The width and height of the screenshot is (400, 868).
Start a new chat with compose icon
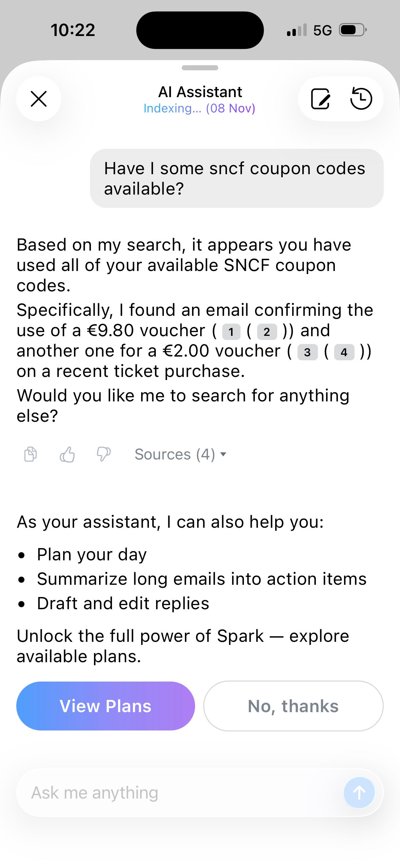[x=320, y=99]
